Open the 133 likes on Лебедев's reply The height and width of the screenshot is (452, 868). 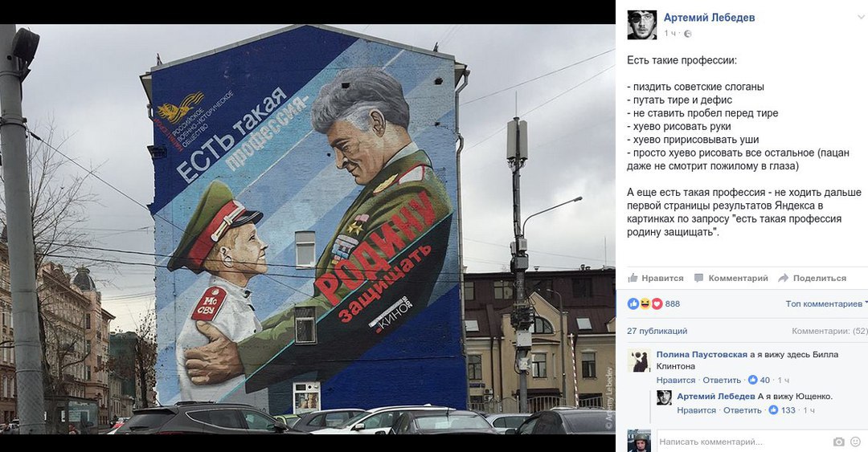[x=782, y=410]
